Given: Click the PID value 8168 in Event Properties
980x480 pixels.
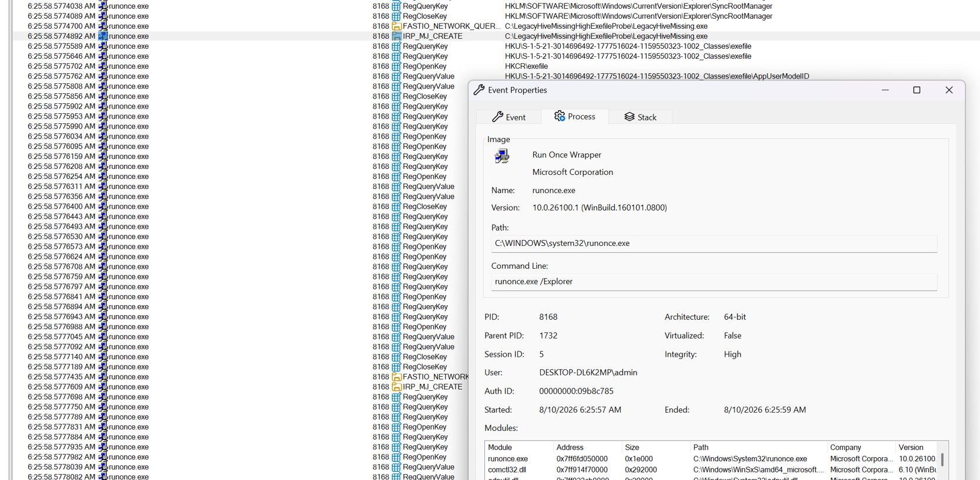Looking at the screenshot, I should click(548, 317).
